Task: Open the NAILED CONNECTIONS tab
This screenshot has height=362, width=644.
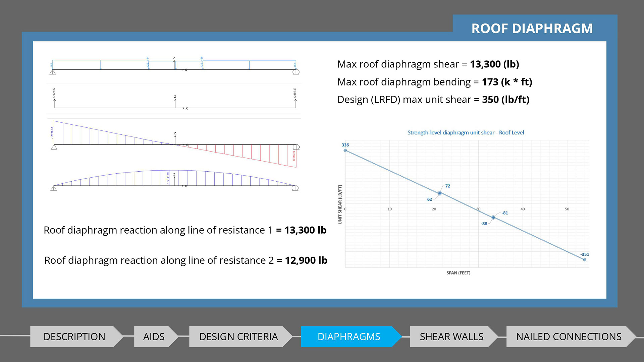Action: [x=569, y=337]
